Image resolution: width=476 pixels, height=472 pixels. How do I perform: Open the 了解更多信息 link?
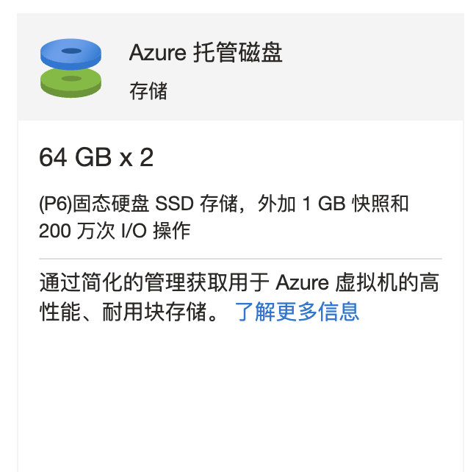coord(297,312)
